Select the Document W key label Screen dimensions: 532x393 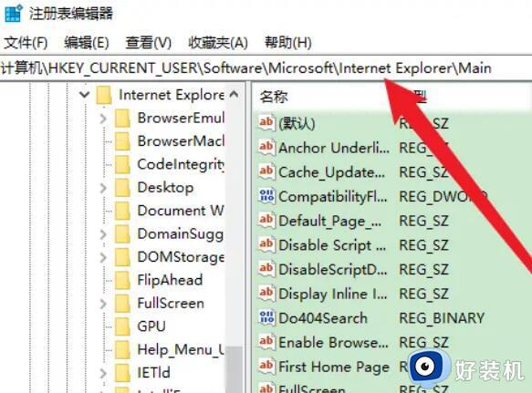click(x=181, y=211)
